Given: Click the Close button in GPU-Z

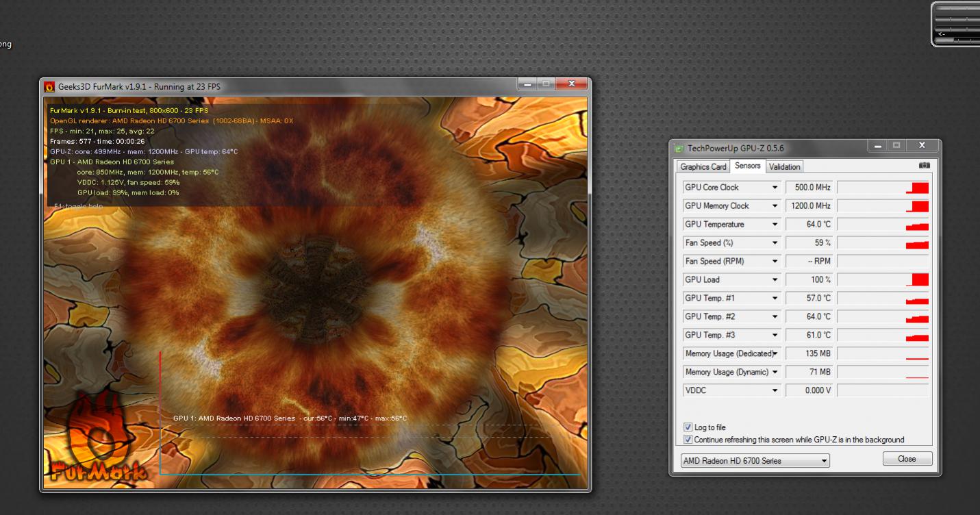Looking at the screenshot, I should tap(907, 459).
